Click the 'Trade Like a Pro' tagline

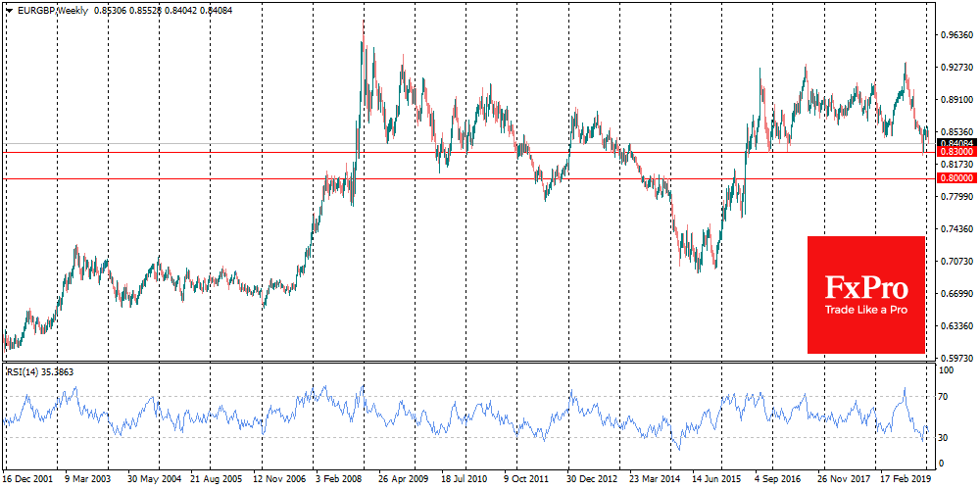865,310
